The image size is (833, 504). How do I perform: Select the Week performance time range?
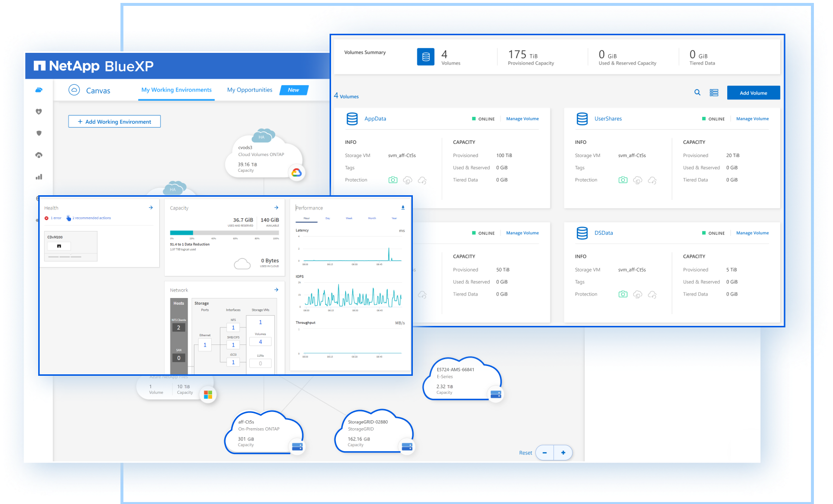click(x=349, y=218)
